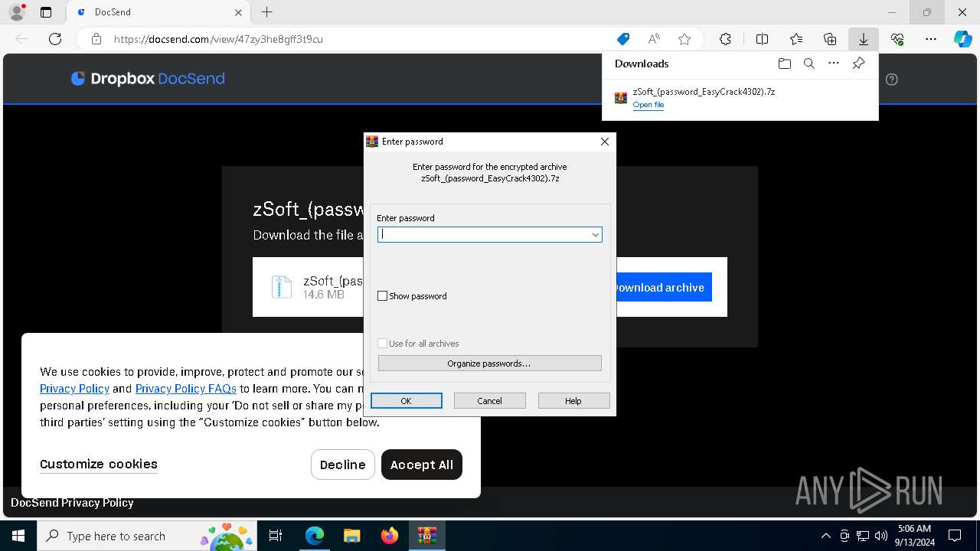Open the Windows Start menu
Image resolution: width=980 pixels, height=551 pixels.
(18, 536)
